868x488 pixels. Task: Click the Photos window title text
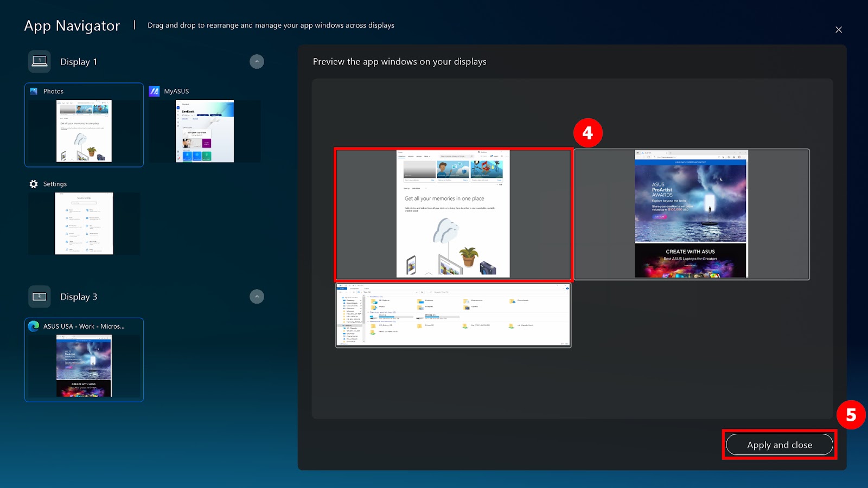click(53, 91)
